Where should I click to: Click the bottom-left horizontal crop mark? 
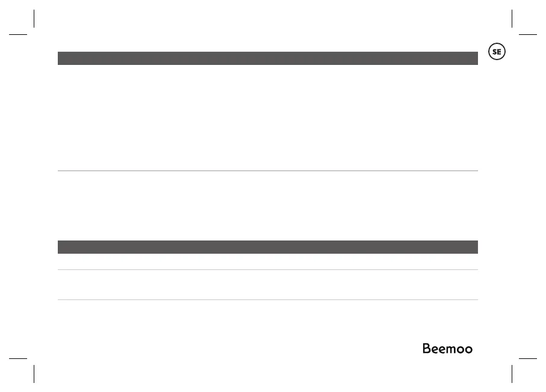pos(19,357)
